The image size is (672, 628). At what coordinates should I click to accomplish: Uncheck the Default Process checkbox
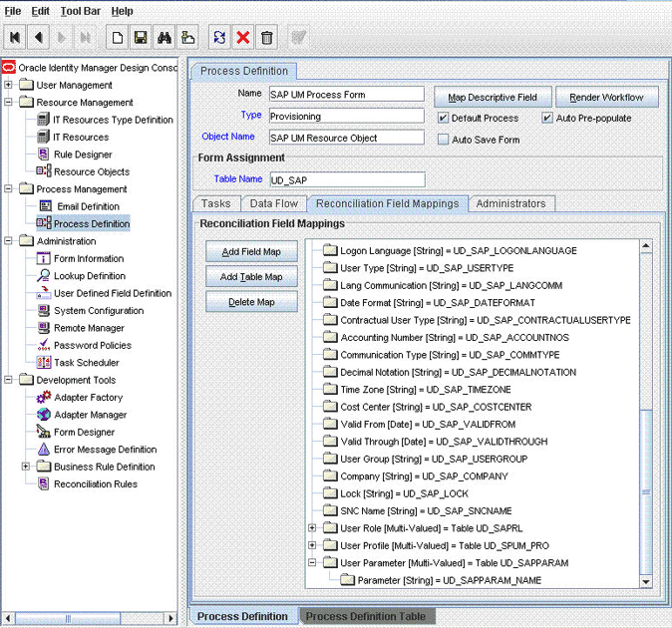(443, 118)
